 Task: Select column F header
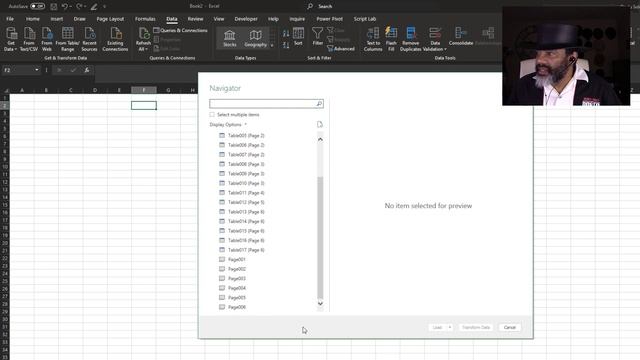tap(144, 90)
